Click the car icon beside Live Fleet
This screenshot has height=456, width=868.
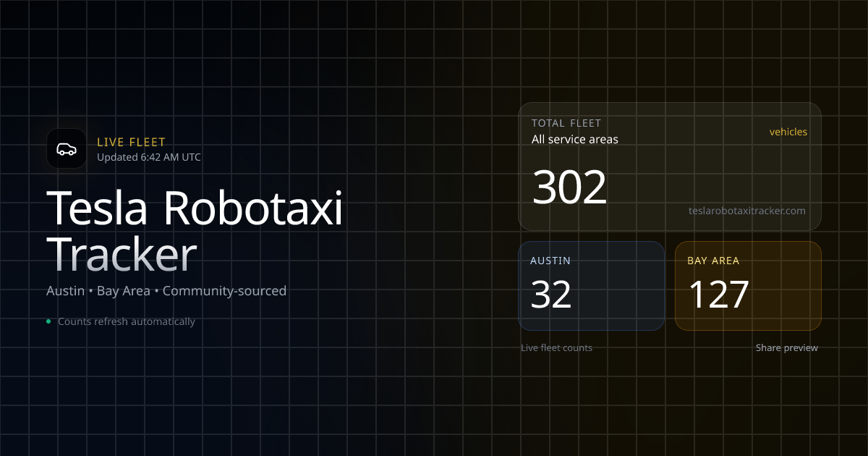pos(66,149)
